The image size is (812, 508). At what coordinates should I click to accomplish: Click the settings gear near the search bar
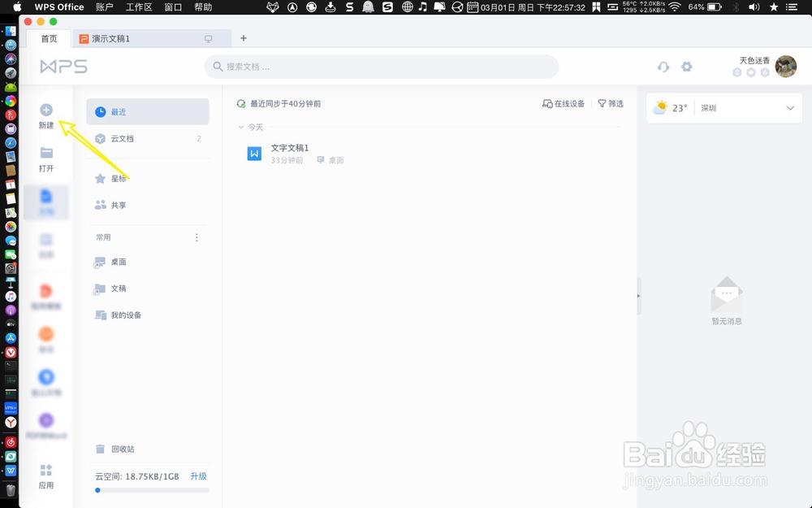(x=687, y=67)
